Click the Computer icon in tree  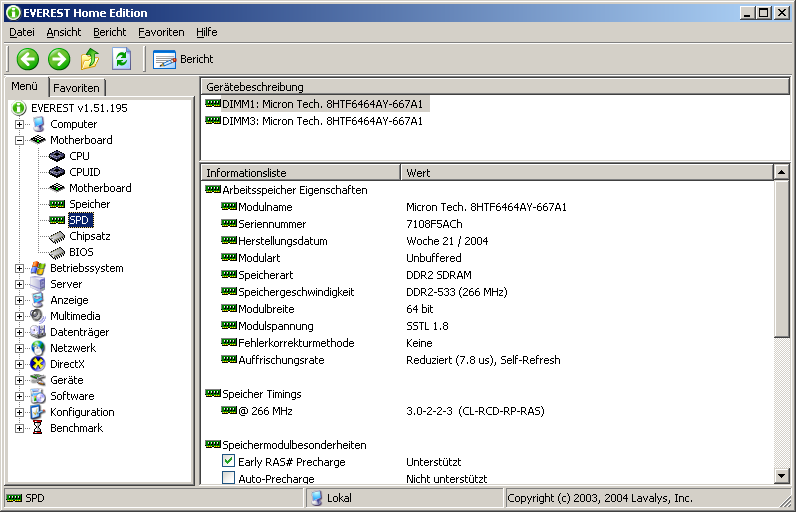point(38,124)
